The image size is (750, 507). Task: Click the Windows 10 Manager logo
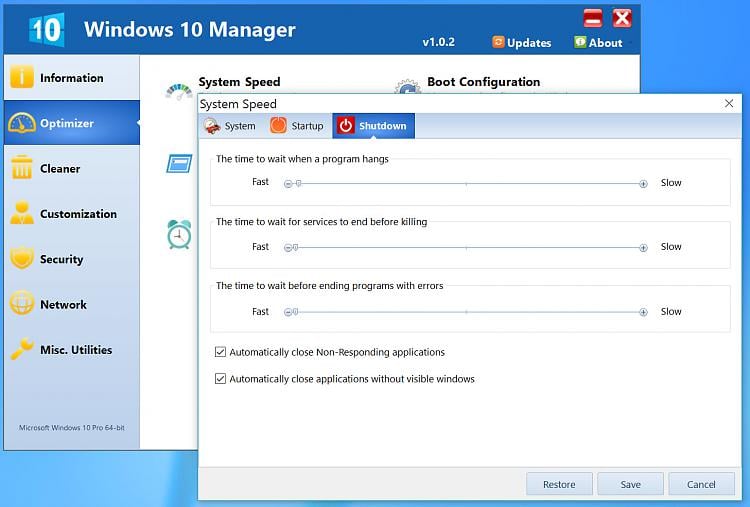tap(46, 30)
